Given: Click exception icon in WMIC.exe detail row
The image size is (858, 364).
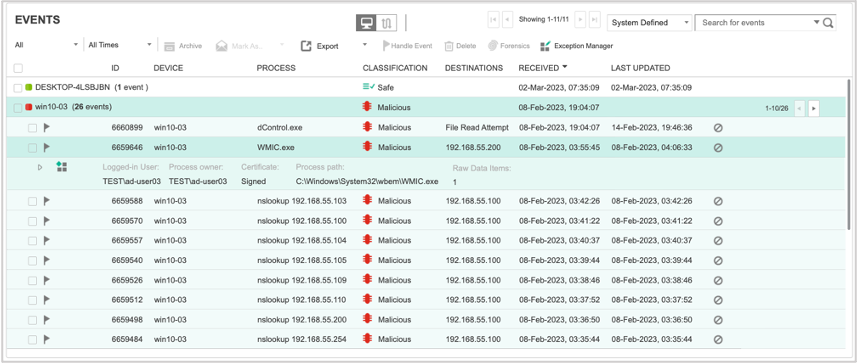Looking at the screenshot, I should (61, 166).
